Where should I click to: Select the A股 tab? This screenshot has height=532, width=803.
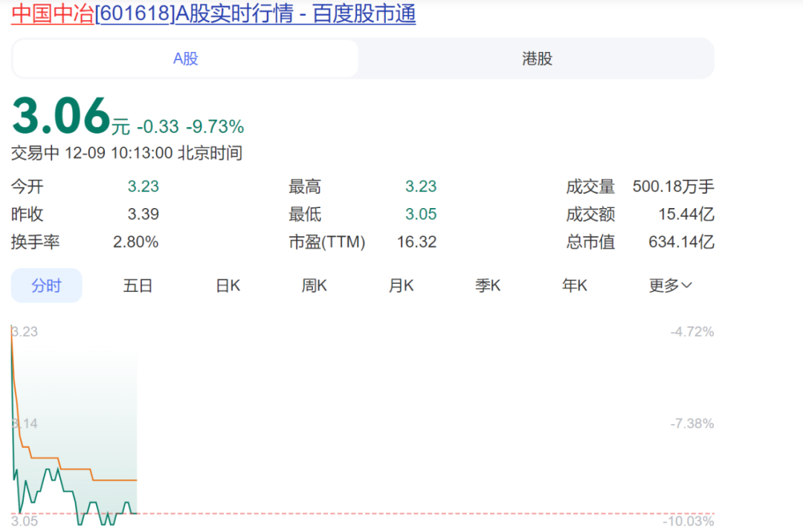pyautogui.click(x=184, y=59)
